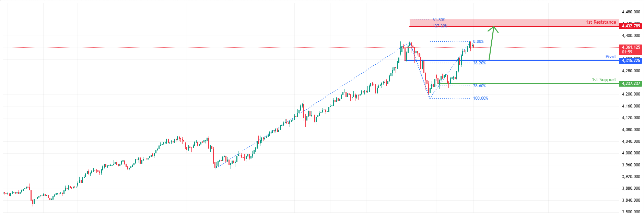Image resolution: width=644 pixels, height=215 pixels.
Task: Select the 61.80% Fibonacci label near resistance
Action: (439, 20)
